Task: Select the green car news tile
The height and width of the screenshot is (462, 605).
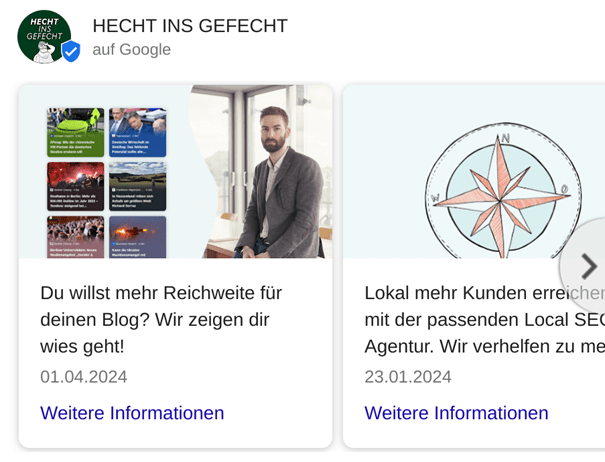Action: pyautogui.click(x=76, y=132)
